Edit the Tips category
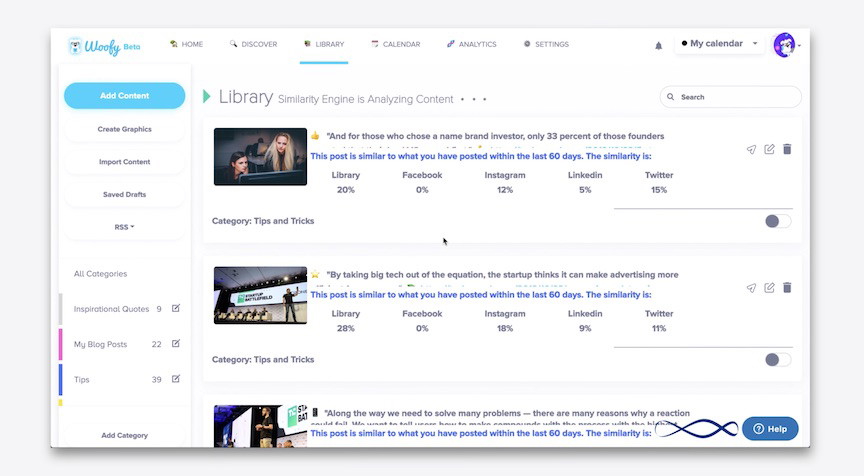Viewport: 864px width, 476px height. 176,378
